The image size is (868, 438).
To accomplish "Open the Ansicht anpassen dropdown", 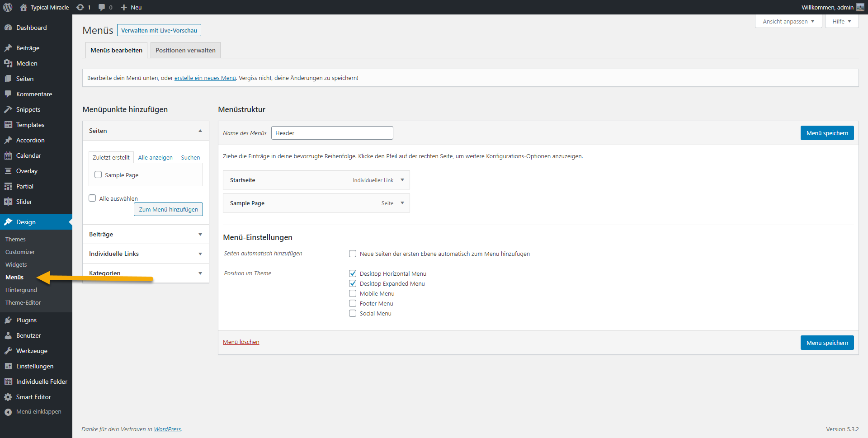I will [x=788, y=21].
